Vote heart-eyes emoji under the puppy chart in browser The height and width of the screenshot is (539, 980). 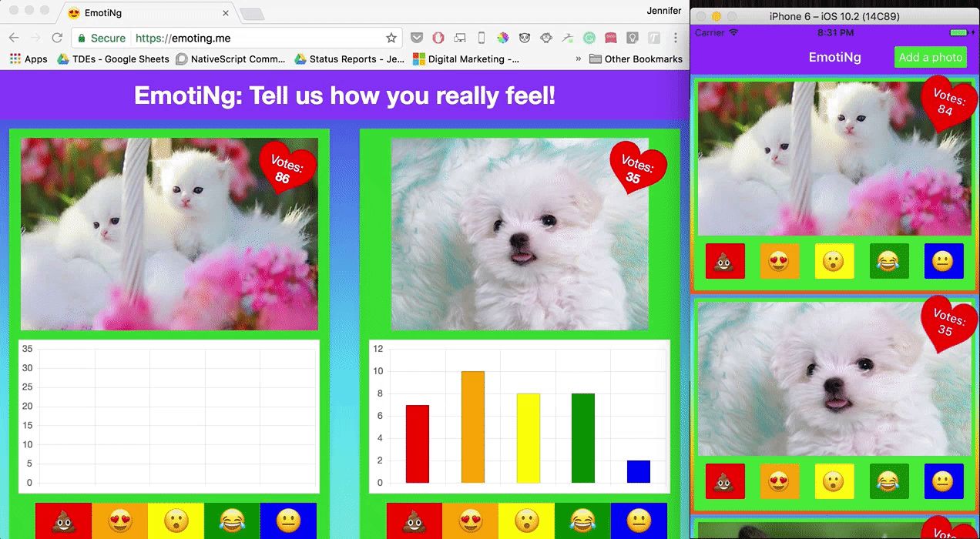tap(470, 521)
